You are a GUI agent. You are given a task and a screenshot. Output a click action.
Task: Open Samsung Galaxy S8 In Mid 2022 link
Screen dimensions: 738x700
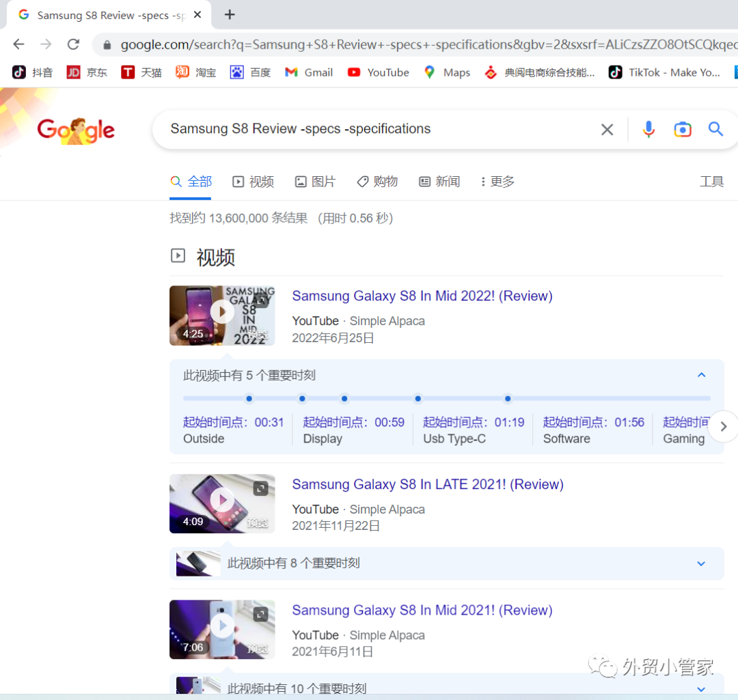coord(422,296)
